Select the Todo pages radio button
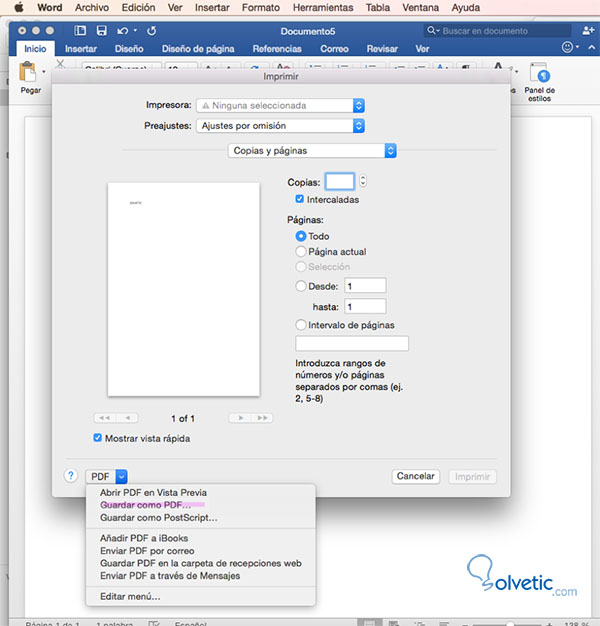600x626 pixels. pyautogui.click(x=301, y=236)
